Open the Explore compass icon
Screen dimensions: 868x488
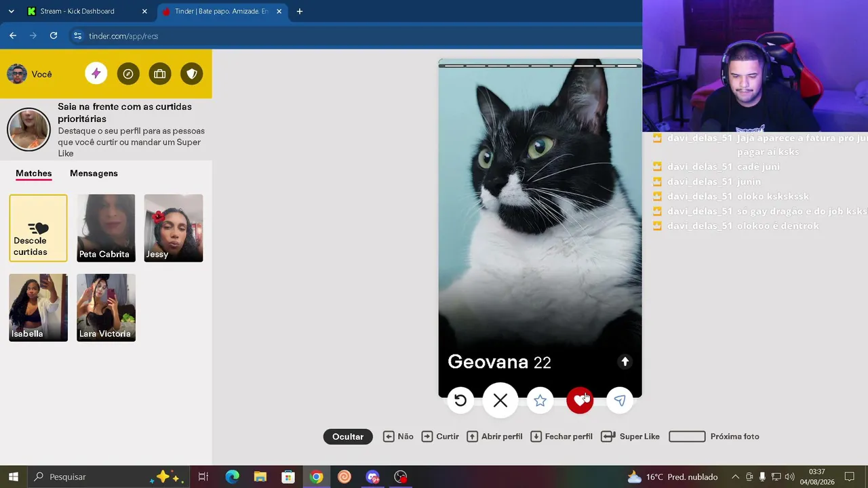coord(128,74)
